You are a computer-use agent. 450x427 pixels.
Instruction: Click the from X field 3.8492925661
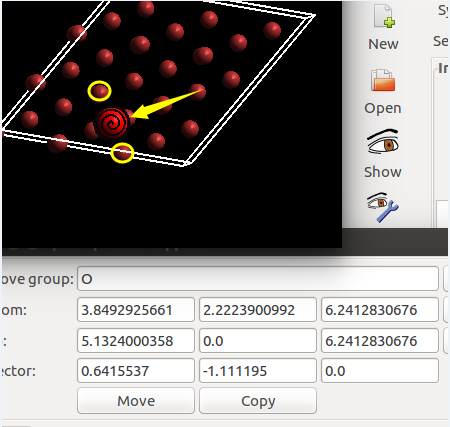(136, 310)
